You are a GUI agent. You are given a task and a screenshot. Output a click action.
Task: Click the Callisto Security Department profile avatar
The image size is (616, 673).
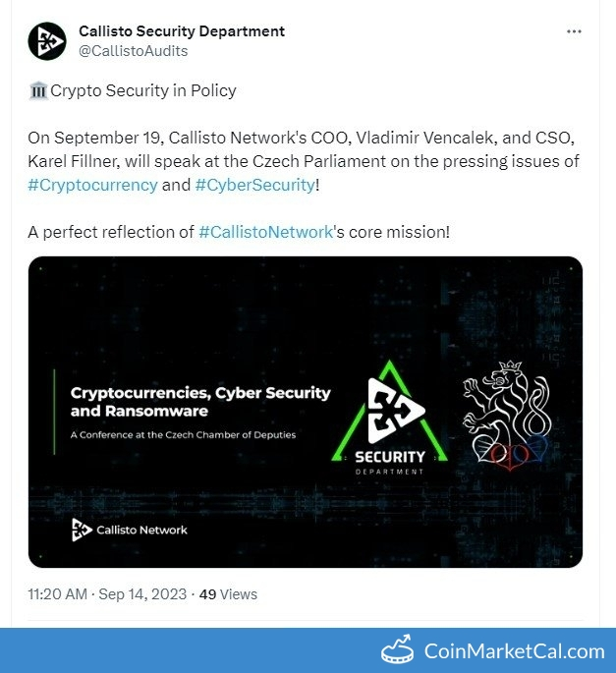click(x=47, y=40)
